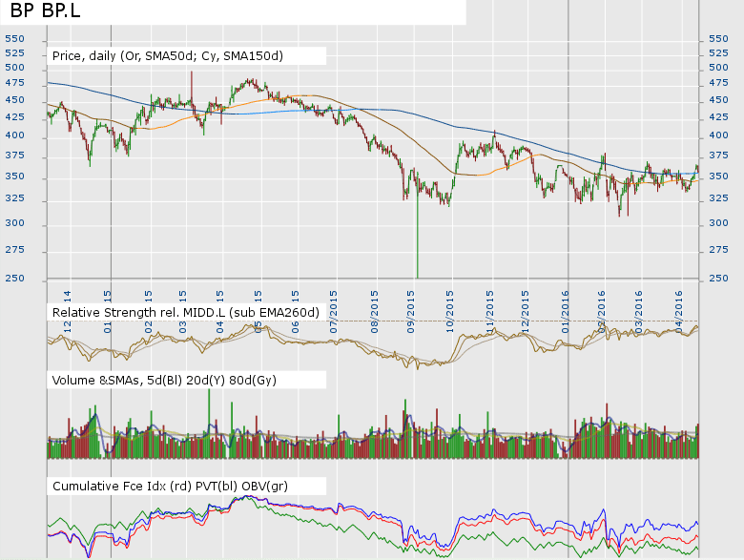The height and width of the screenshot is (560, 744).
Task: Click the 300 value on the left price axis
Action: (x=14, y=223)
